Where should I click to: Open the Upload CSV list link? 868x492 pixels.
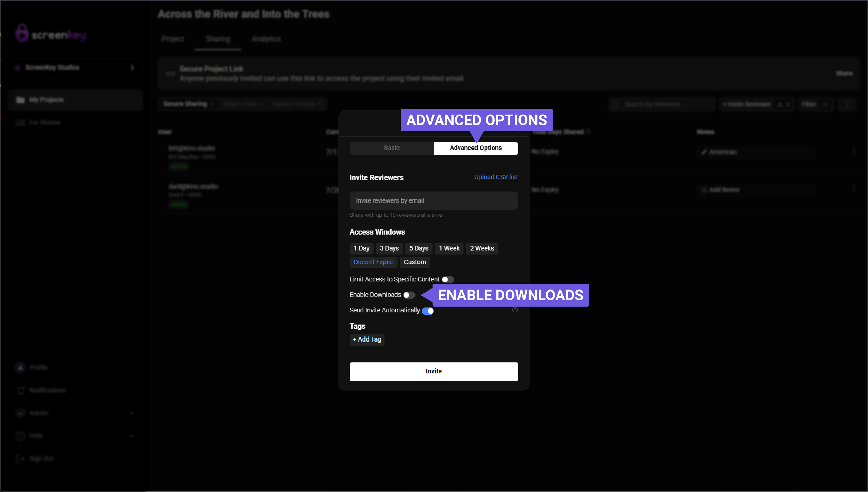[496, 177]
